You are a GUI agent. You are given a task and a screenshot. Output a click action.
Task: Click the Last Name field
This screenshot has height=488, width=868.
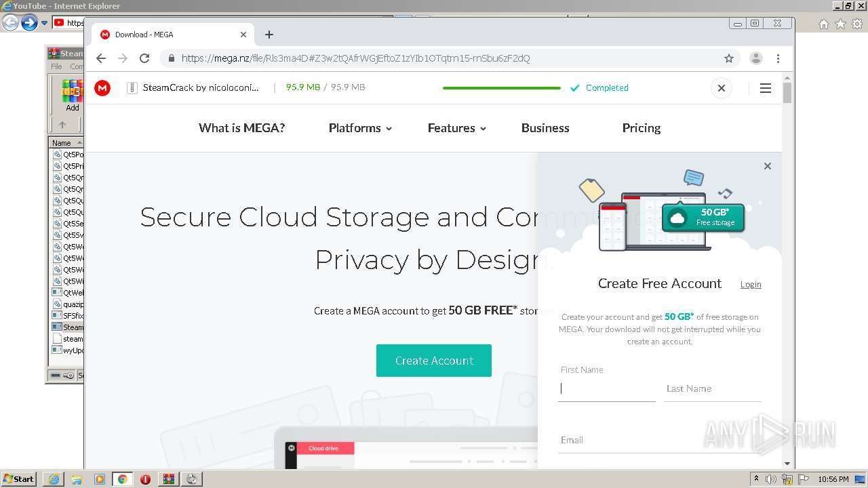pos(712,389)
